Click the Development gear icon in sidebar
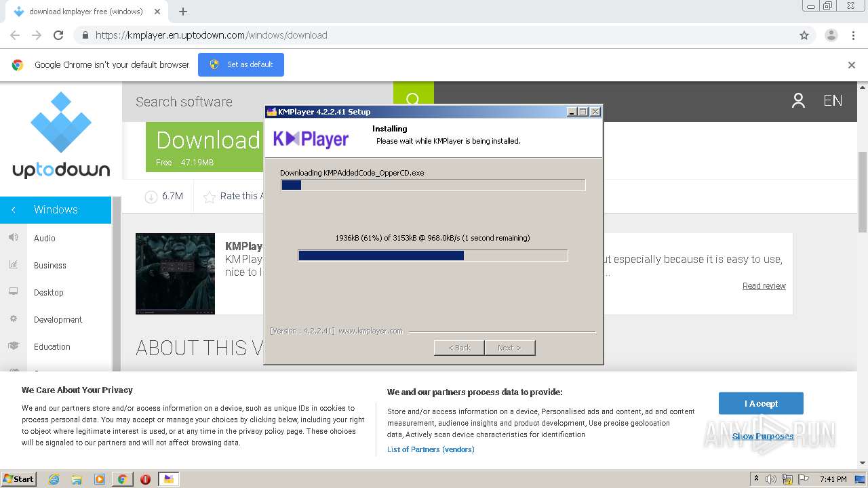 (x=13, y=319)
